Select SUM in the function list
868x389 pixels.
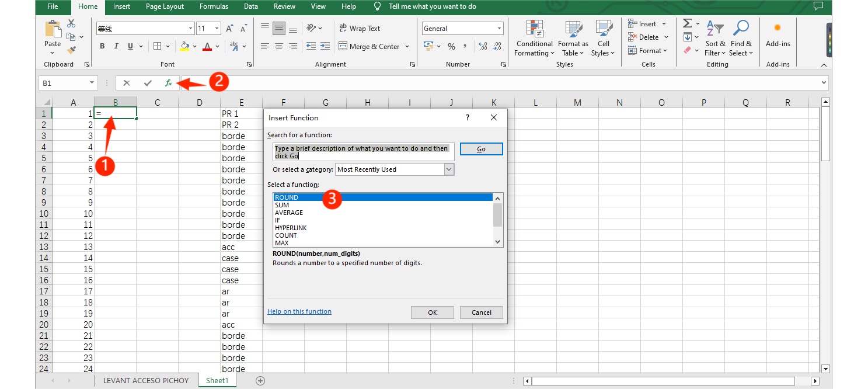(282, 205)
